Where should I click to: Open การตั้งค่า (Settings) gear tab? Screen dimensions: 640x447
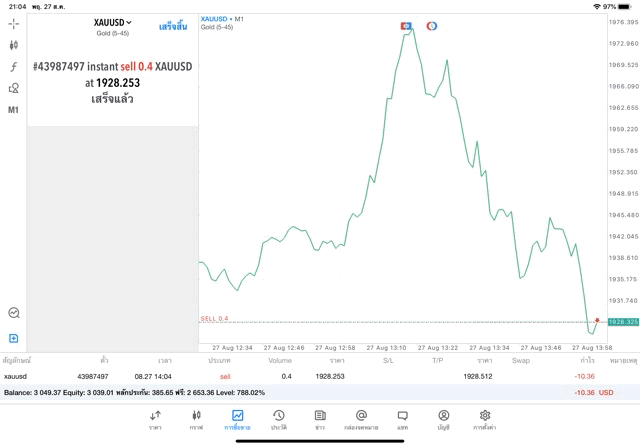(485, 419)
